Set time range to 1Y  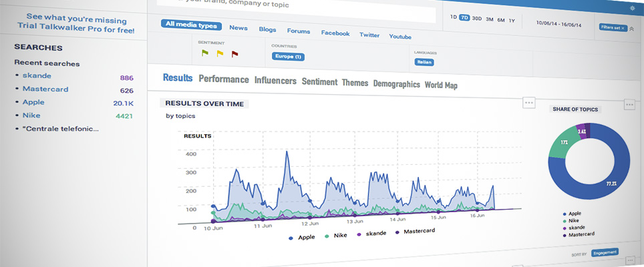point(511,21)
